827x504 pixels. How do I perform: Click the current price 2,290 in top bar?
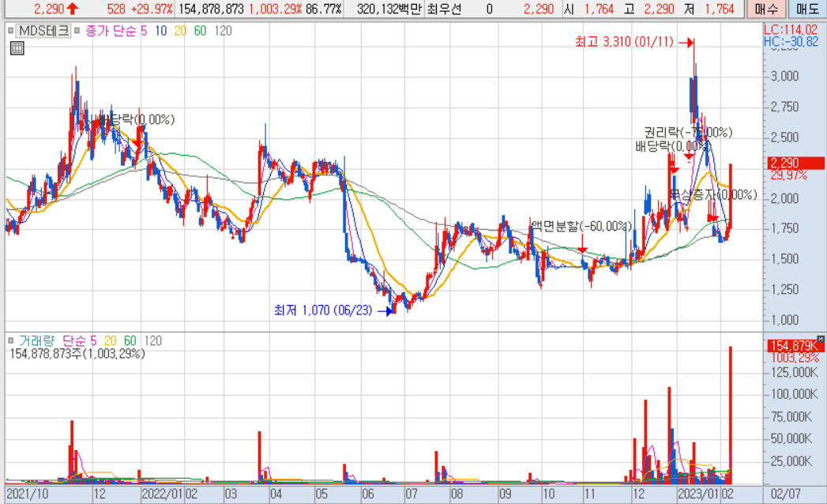point(49,9)
